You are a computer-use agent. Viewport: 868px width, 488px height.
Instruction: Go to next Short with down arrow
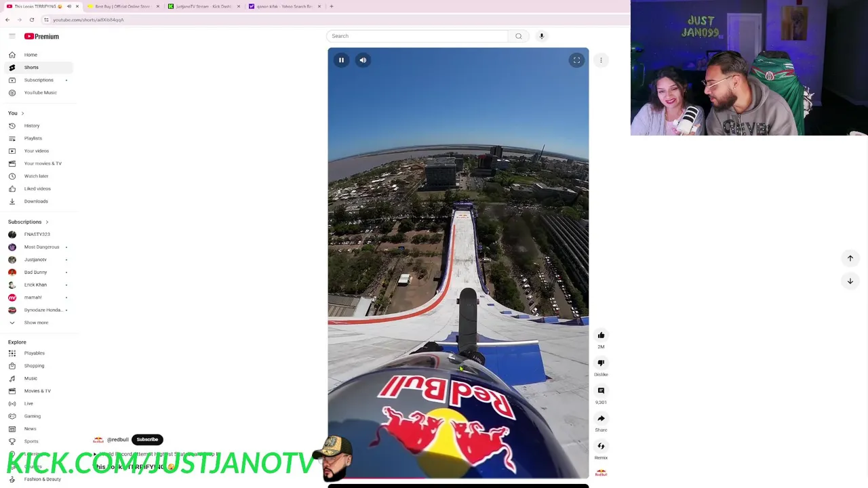point(850,281)
